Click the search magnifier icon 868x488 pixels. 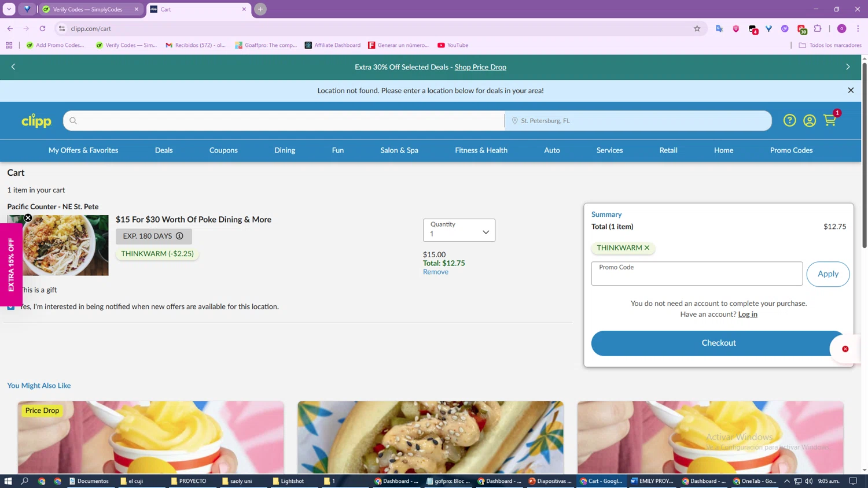(73, 121)
